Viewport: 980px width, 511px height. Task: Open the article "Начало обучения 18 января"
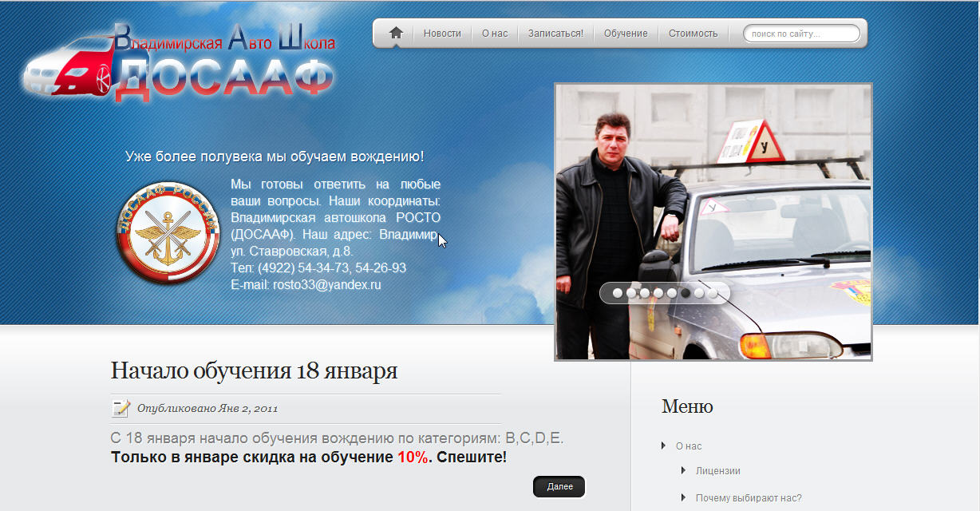[x=253, y=370]
